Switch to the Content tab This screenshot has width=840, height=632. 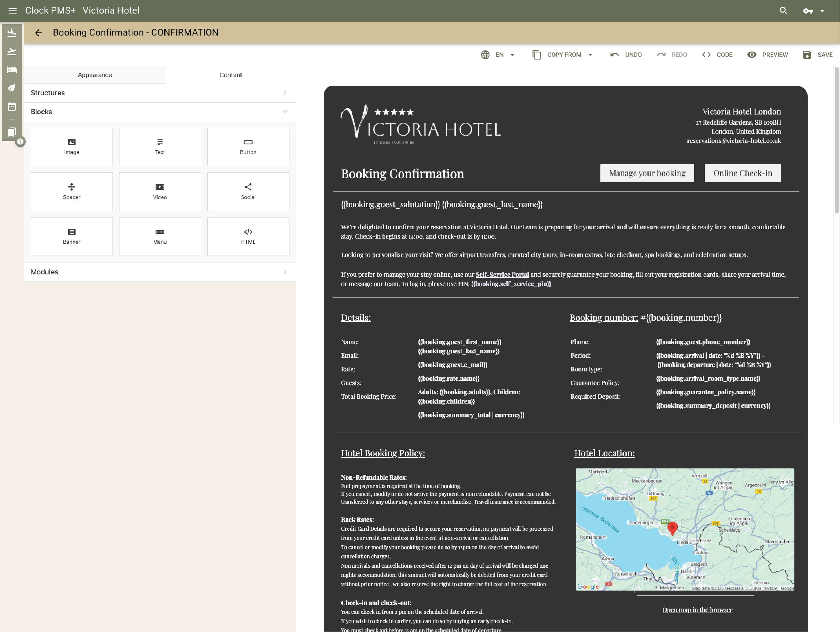pos(231,75)
